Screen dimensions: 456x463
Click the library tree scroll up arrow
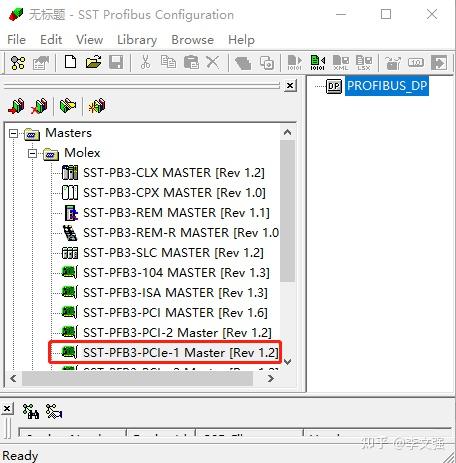[x=287, y=133]
